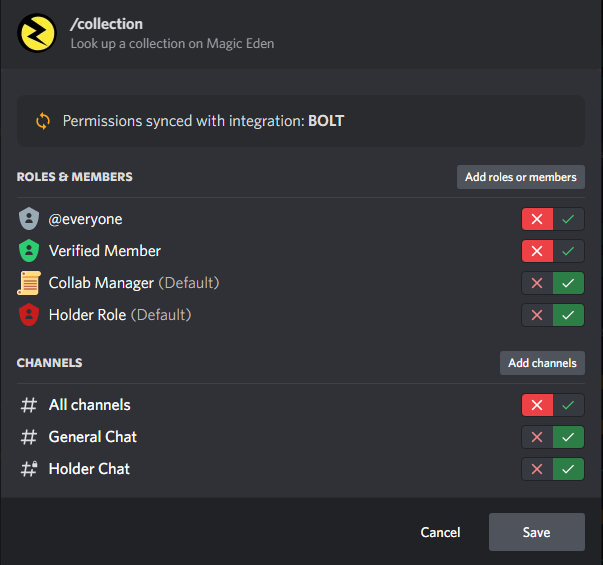Click the hash icon beside General Chat
Viewport: 603px width, 565px height.
[29, 437]
